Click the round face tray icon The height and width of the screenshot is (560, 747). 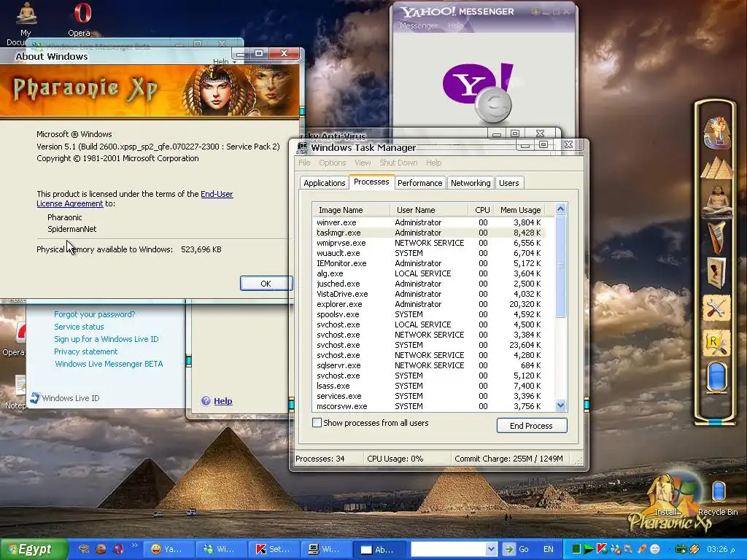coord(654,549)
